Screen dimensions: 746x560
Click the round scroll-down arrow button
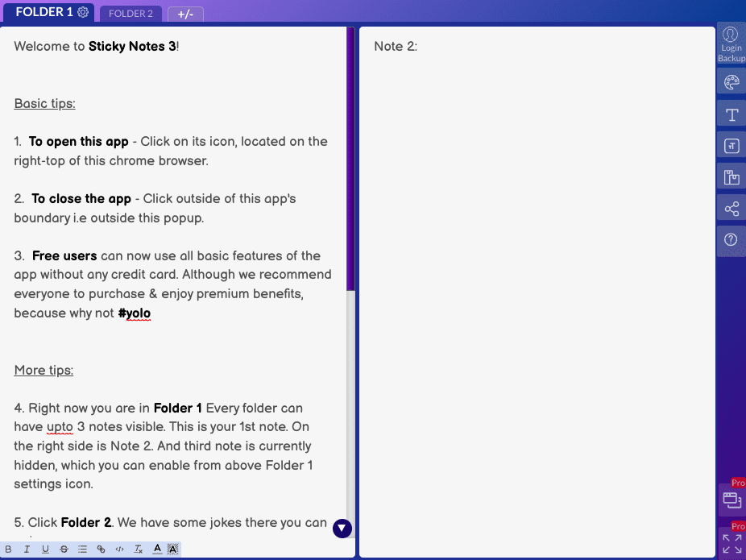342,528
